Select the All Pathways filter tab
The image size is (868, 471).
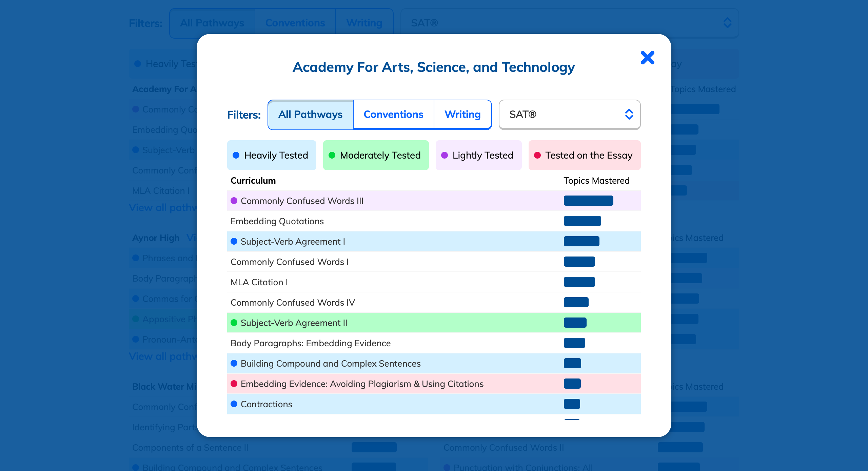[310, 115]
